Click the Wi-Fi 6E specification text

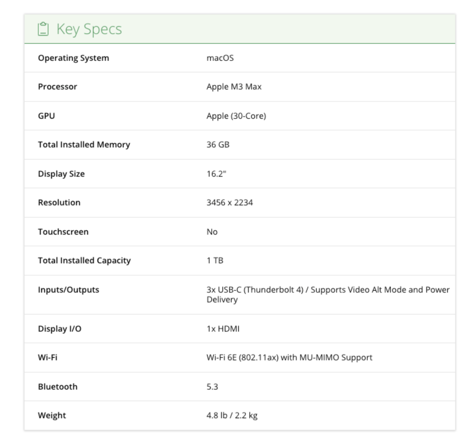point(289,357)
